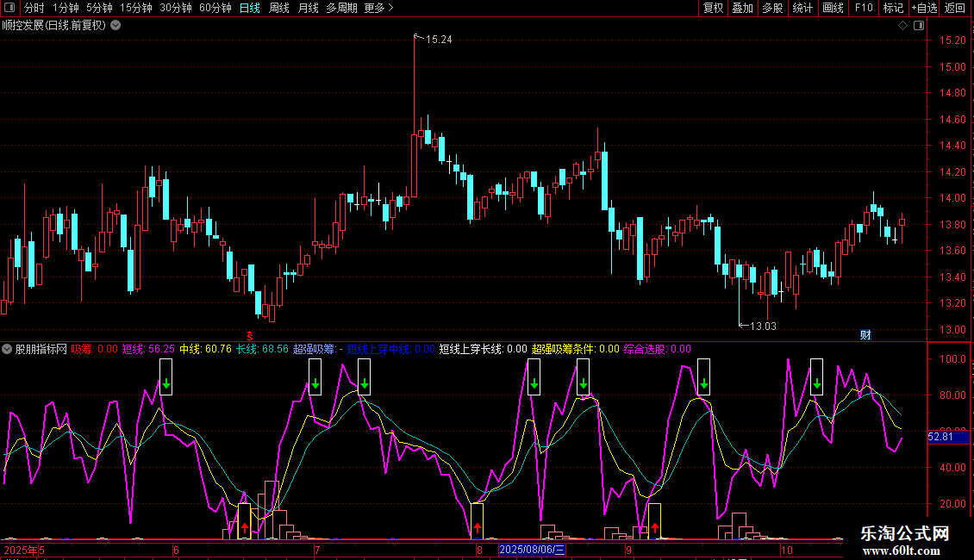Screen dimensions: 974x560
Task: Click the diamond icon above price axis
Action: click(x=902, y=25)
